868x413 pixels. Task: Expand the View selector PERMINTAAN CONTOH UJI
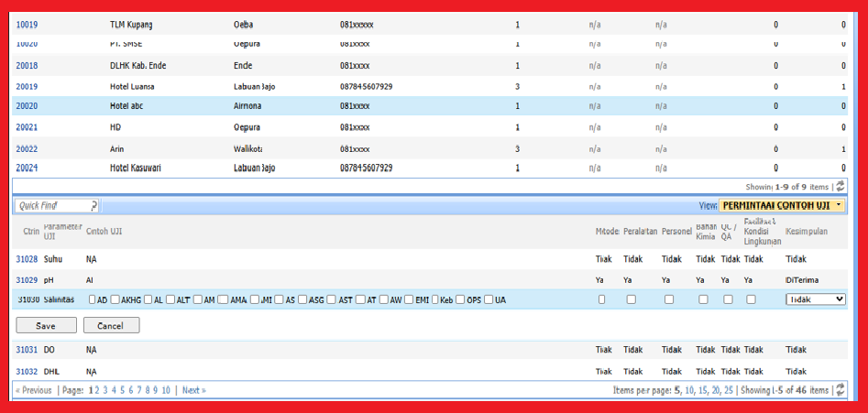pyautogui.click(x=782, y=206)
